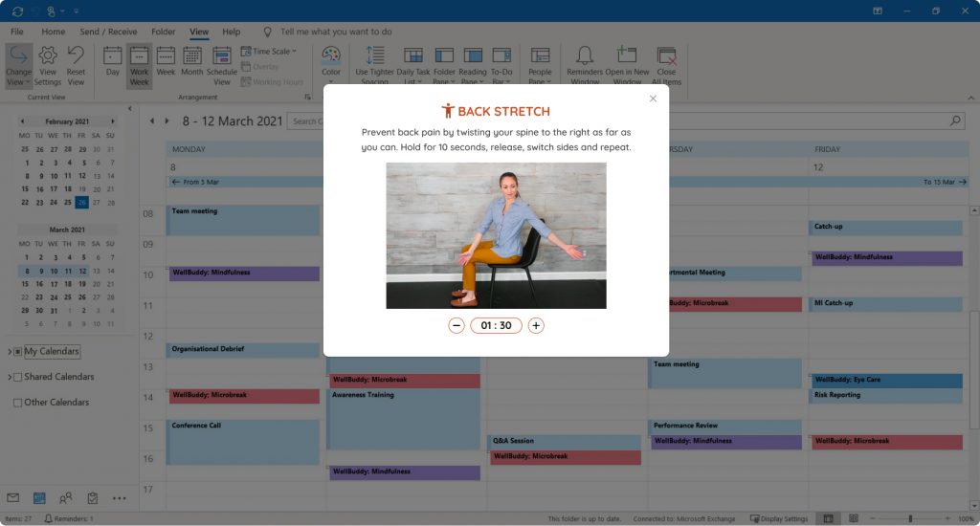The image size is (980, 526).
Task: Open Q&A Session event
Action: coord(565,441)
